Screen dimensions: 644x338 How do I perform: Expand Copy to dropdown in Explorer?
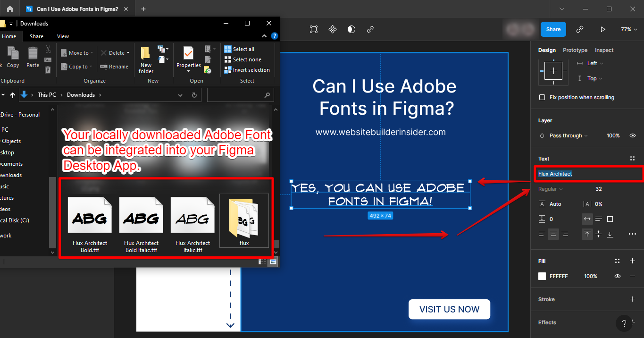coord(92,67)
